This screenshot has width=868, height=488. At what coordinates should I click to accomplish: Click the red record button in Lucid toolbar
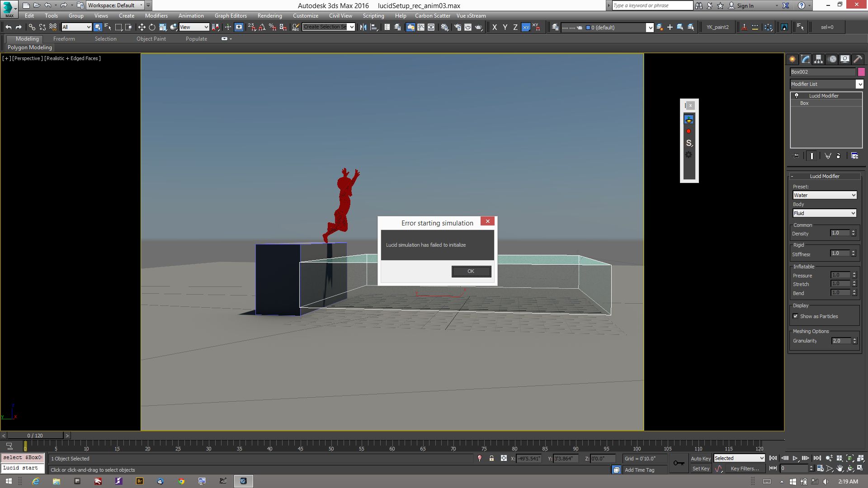point(689,131)
